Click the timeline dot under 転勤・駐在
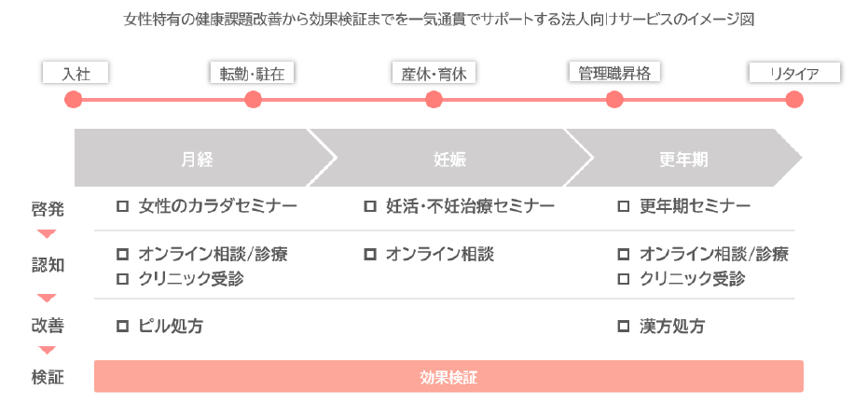Image resolution: width=868 pixels, height=405 pixels. (x=253, y=100)
